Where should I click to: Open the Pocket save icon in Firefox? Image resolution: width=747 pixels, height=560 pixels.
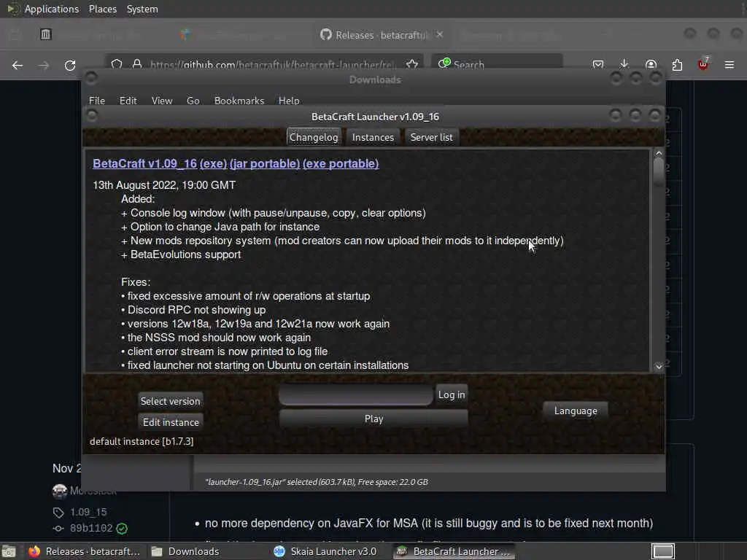click(x=598, y=65)
